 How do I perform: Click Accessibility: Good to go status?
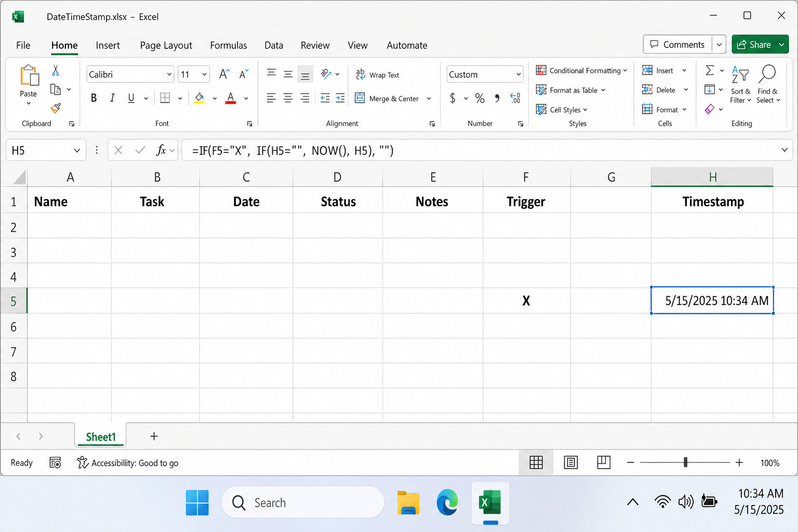(128, 462)
